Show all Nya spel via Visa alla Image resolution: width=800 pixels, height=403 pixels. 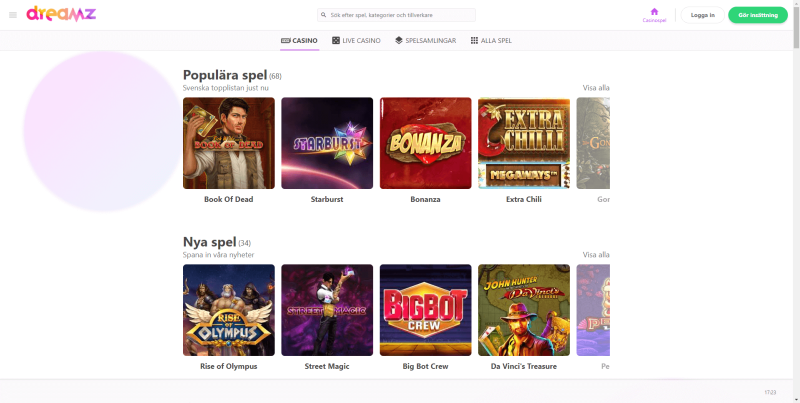tap(596, 255)
